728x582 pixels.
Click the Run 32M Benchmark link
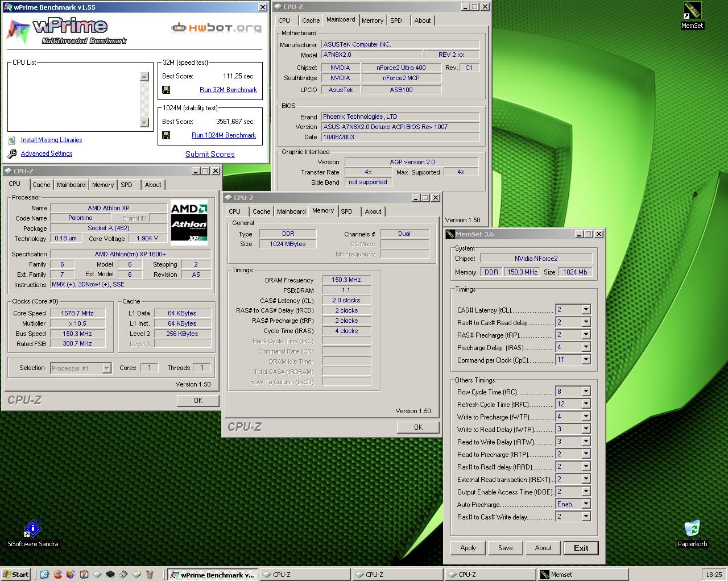tap(228, 90)
